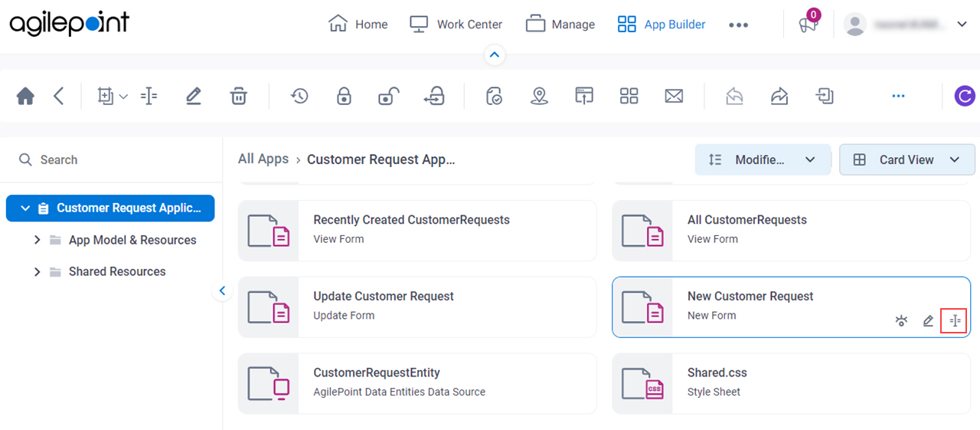The width and height of the screenshot is (980, 430).
Task: Click 'Style Sheet' text under Shared.css
Action: point(714,392)
